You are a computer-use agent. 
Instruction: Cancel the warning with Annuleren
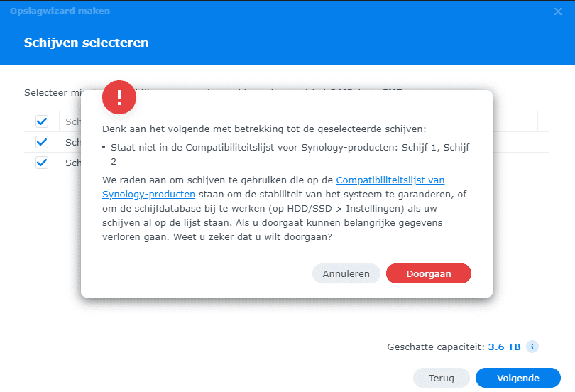pos(346,273)
